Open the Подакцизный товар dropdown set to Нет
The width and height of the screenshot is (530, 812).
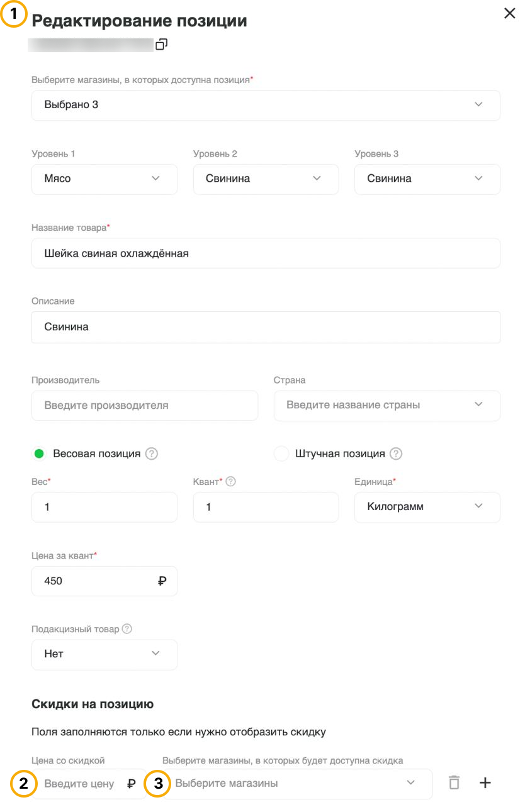[104, 655]
